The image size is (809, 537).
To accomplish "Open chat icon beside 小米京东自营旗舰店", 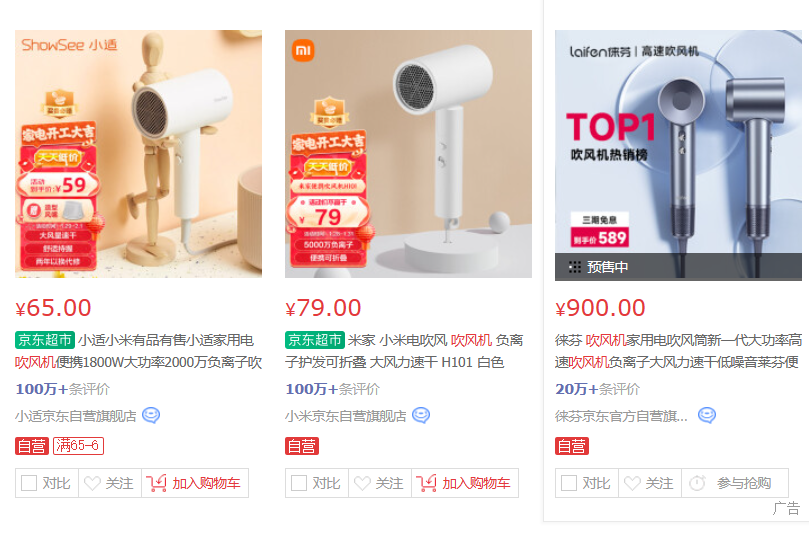I will pos(421,415).
